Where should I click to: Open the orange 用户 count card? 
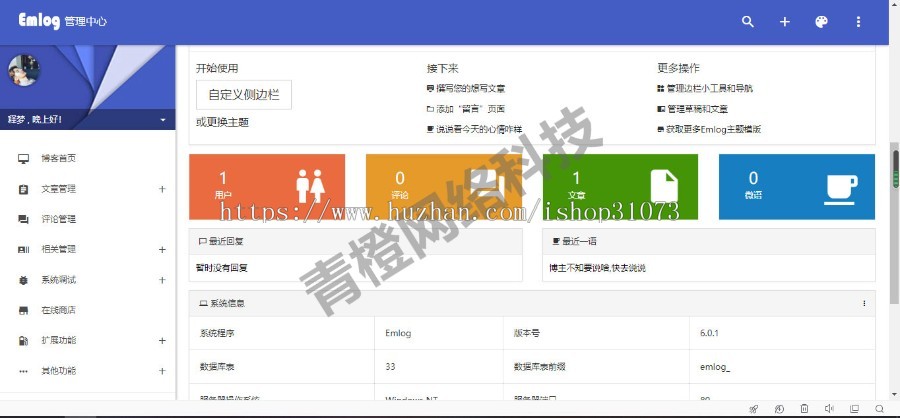coord(267,187)
